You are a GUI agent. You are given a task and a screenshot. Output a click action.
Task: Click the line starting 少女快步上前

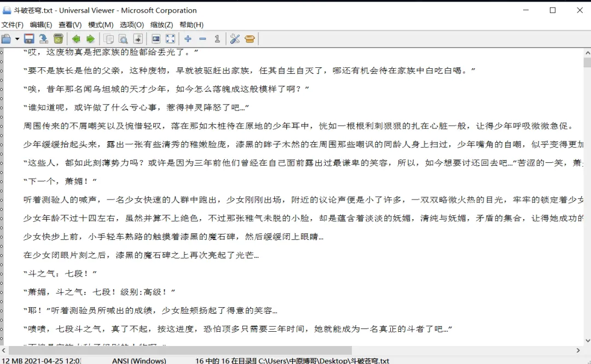point(173,237)
